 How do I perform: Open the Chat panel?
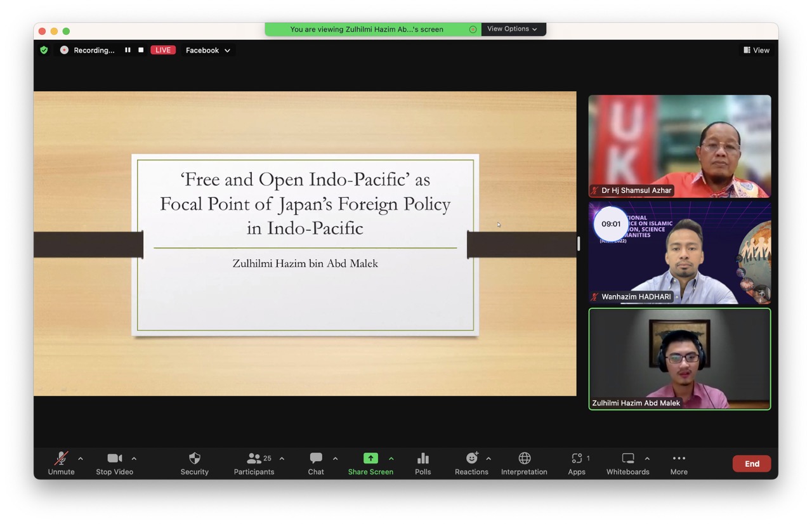point(316,462)
